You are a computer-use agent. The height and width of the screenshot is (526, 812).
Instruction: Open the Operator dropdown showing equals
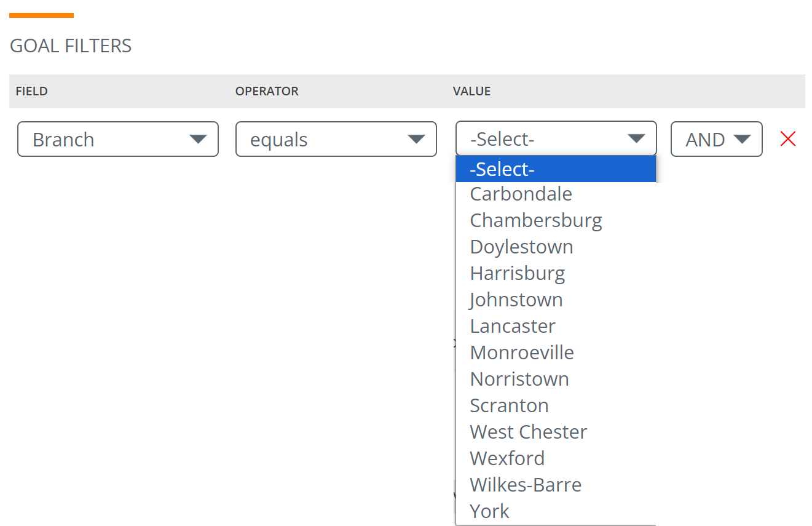336,139
